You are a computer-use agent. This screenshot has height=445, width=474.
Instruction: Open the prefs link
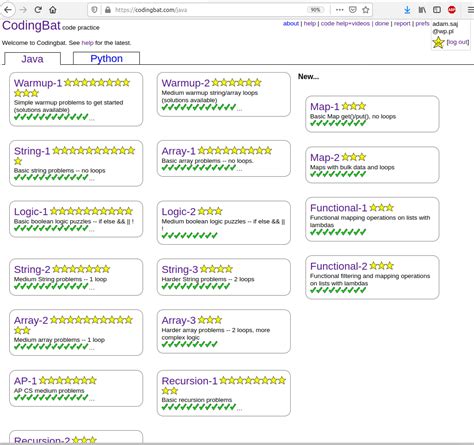422,23
